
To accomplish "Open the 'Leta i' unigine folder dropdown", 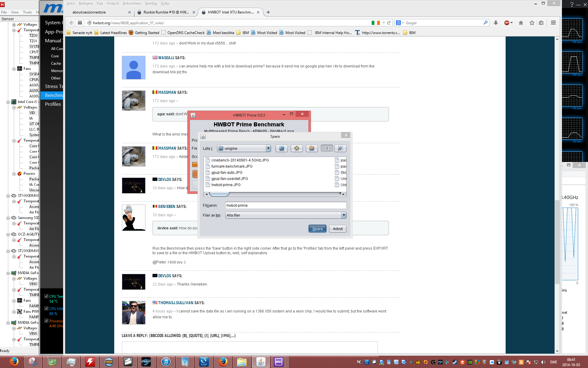I will 269,148.
